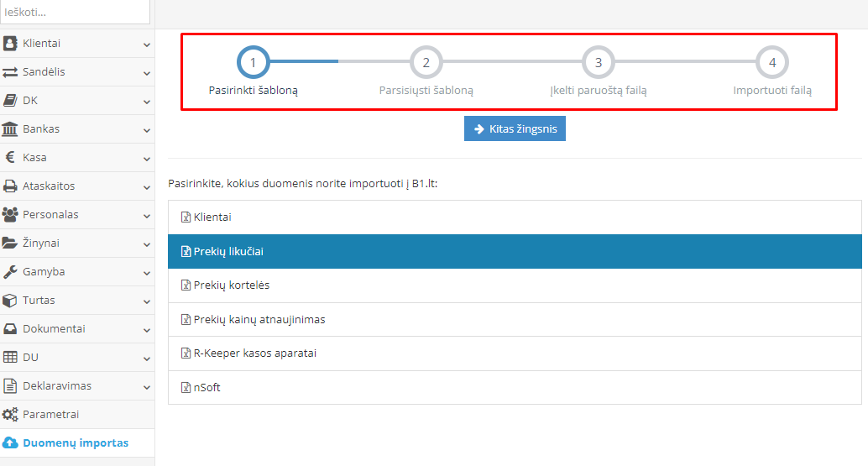Expand the Žinynai section arrow

click(x=147, y=243)
